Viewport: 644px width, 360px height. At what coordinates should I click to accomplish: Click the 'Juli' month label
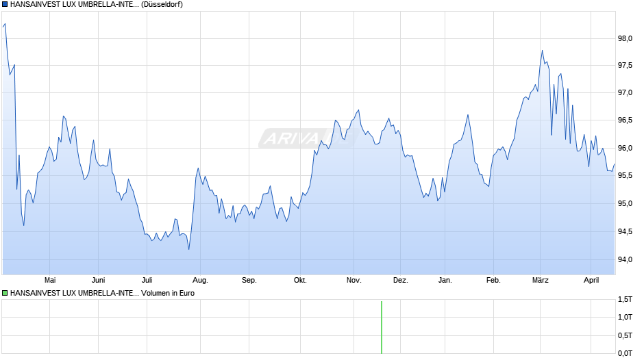coord(147,280)
